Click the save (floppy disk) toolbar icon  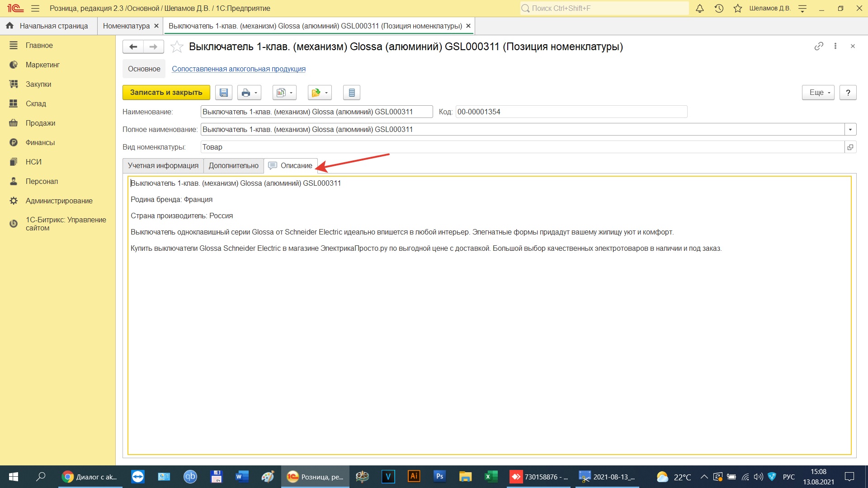click(x=223, y=93)
